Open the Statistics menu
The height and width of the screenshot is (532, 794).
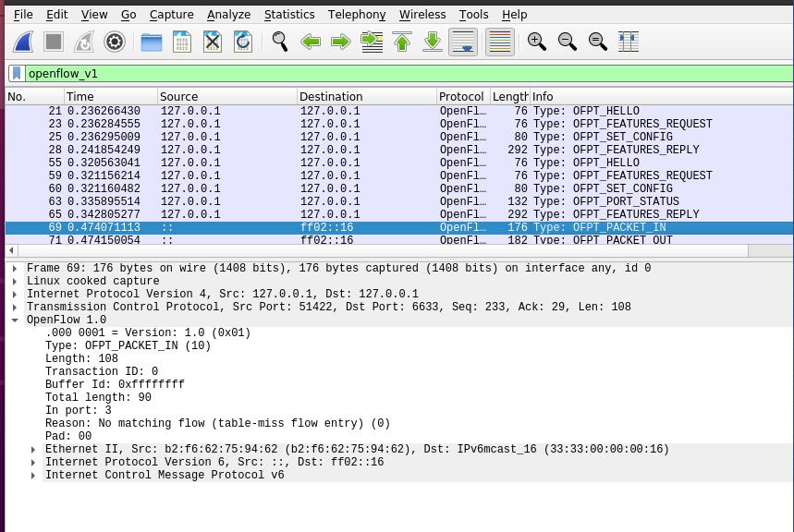[x=289, y=15]
